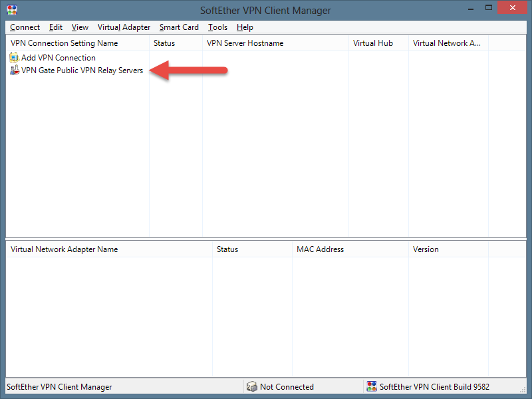
Task: Click the VPN Client Build status icon
Action: (x=372, y=386)
